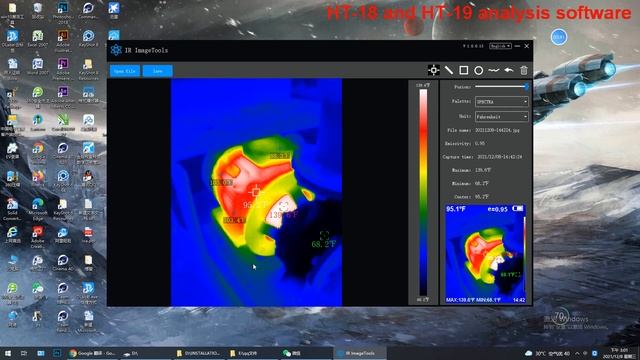Screen dimensions: 640x360
Task: Click the undo arrow in toolbar
Action: 509,70
